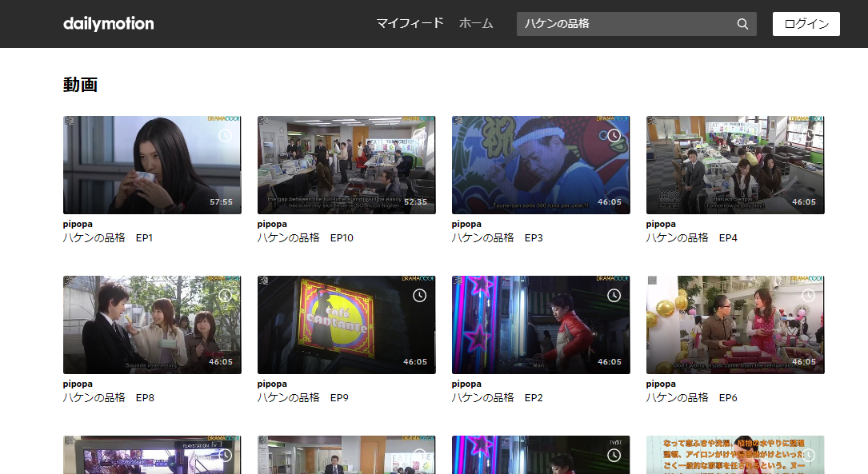The height and width of the screenshot is (474, 868).
Task: Click pipopa uploader name above EP6 title
Action: (x=661, y=384)
